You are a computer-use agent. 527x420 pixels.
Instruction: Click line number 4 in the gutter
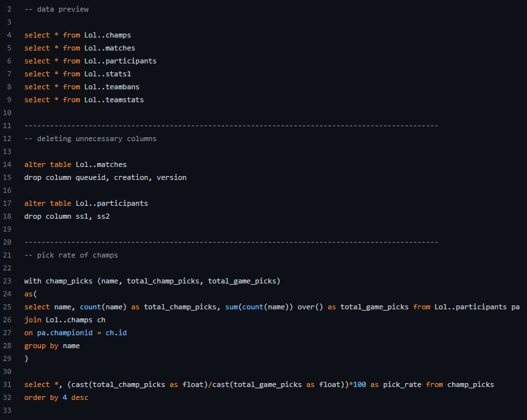[x=9, y=35]
